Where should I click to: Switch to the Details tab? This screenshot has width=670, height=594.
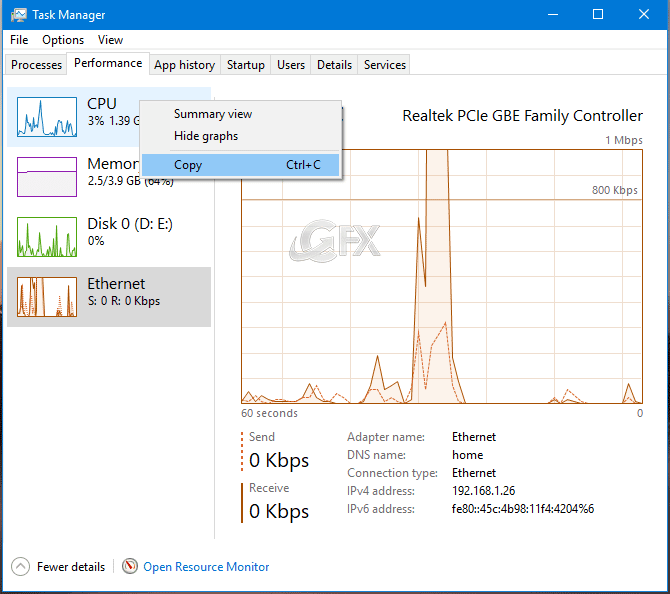(335, 65)
